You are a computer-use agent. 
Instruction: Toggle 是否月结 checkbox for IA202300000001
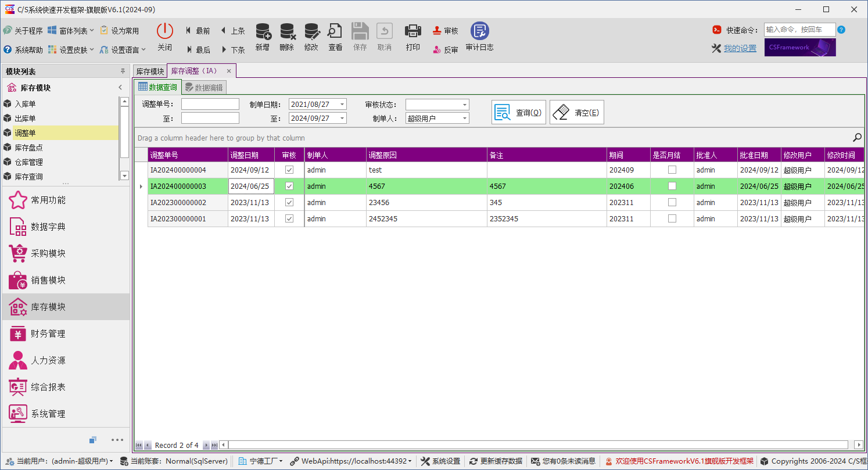pyautogui.click(x=672, y=219)
